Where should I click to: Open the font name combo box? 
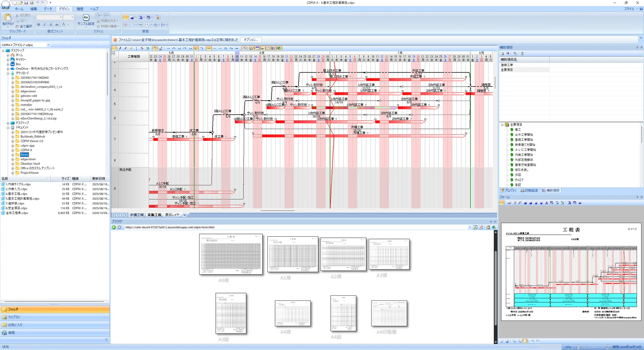click(x=49, y=17)
